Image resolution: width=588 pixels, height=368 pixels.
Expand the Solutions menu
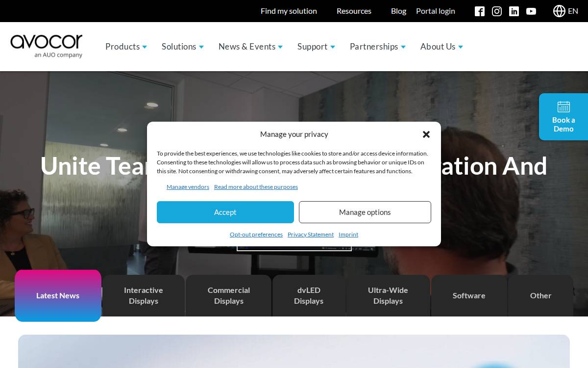click(x=183, y=47)
